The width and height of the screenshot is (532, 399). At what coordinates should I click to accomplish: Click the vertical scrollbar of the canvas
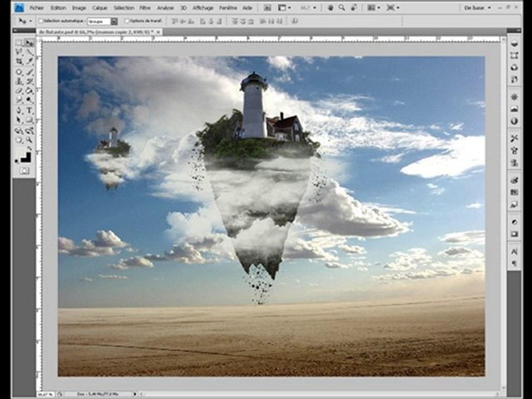click(x=504, y=214)
